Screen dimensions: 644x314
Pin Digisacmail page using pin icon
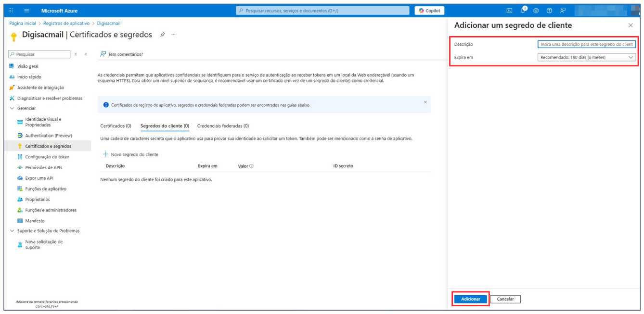[163, 35]
